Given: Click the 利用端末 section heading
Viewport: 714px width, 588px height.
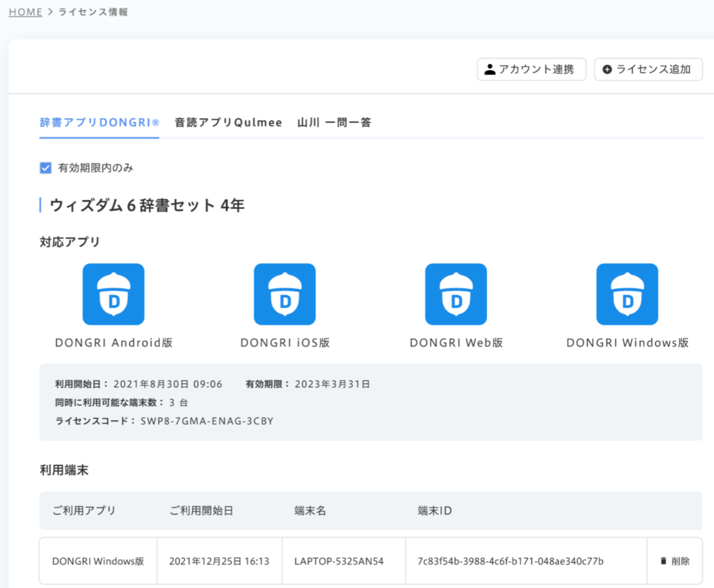Looking at the screenshot, I should [64, 470].
